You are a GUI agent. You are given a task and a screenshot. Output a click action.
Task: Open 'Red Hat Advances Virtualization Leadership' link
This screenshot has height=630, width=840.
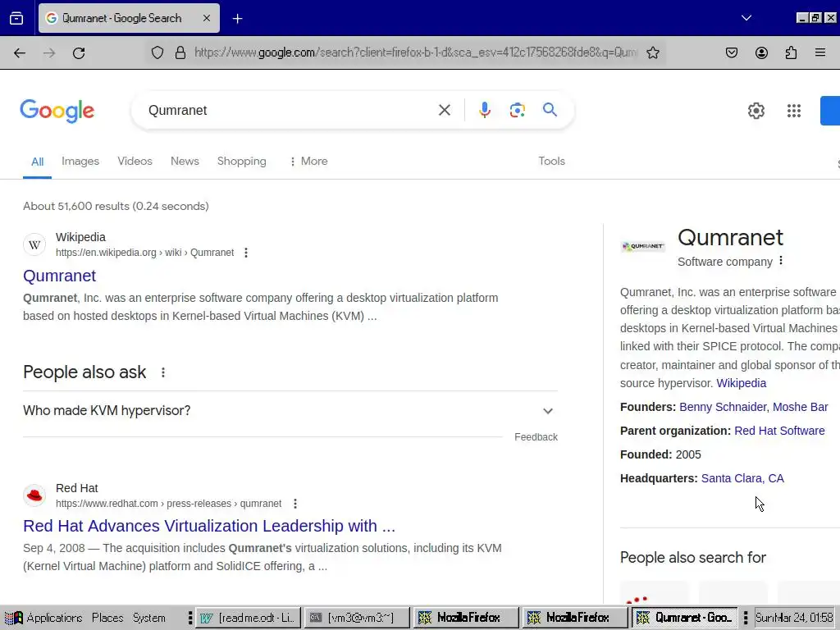click(x=209, y=526)
